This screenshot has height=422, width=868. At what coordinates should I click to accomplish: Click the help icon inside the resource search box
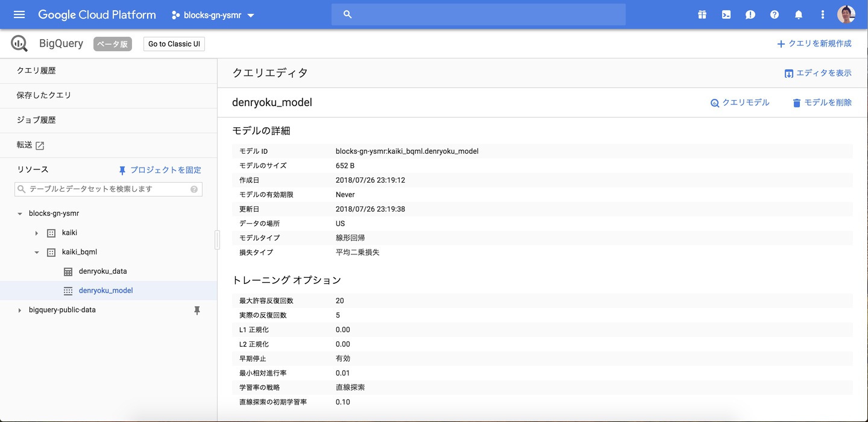point(194,189)
